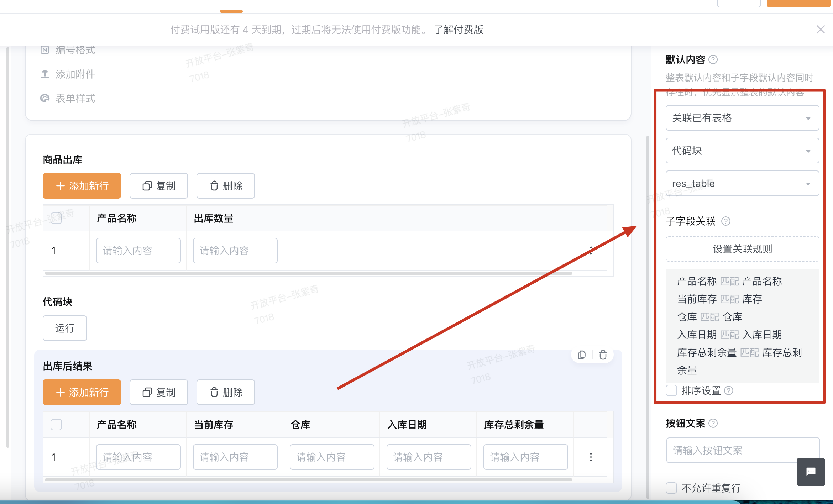Click 仓库 input in 出库后结果 row 1

(332, 457)
